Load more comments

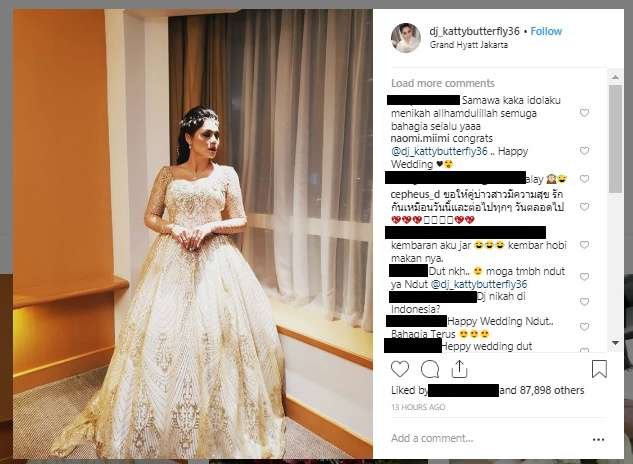click(442, 83)
